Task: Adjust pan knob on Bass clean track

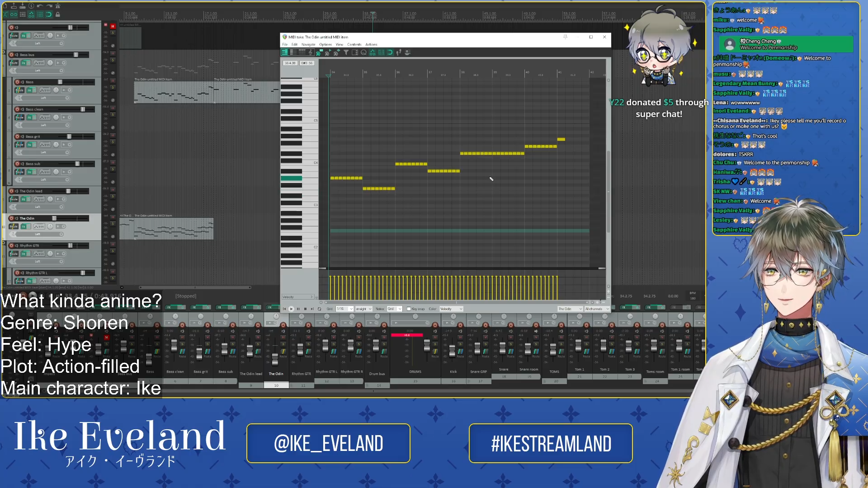Action: [x=56, y=117]
